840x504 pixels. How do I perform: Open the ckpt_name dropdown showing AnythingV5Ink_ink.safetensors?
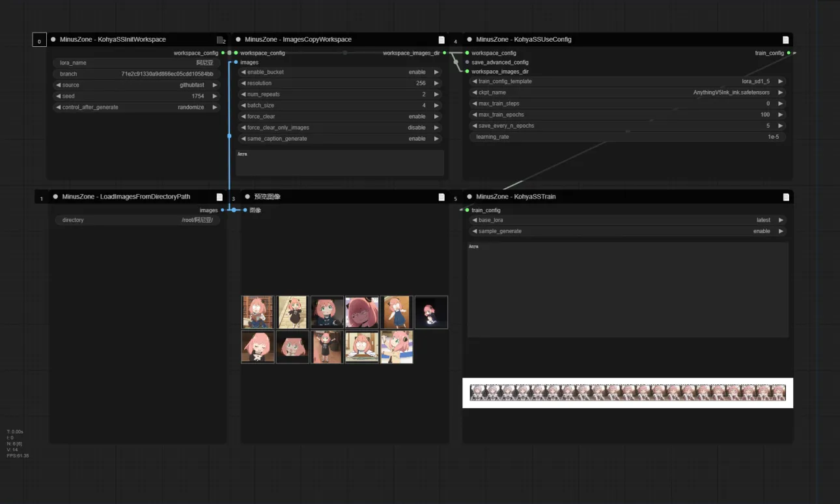(628, 92)
